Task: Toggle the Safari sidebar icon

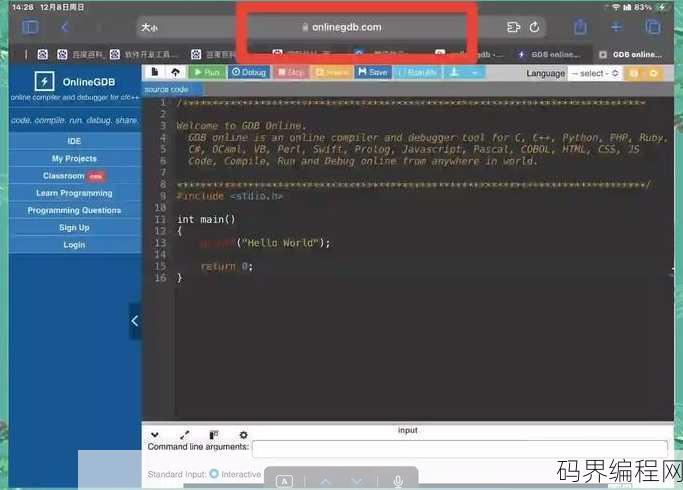Action: click(x=30, y=27)
